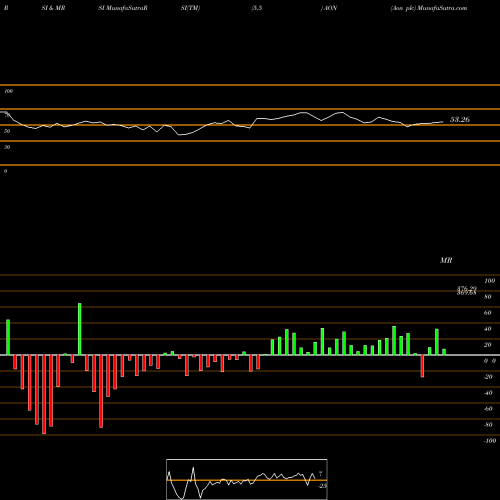
Task: Click the 'SI(TM)' header text
Action: pos(190,8)
